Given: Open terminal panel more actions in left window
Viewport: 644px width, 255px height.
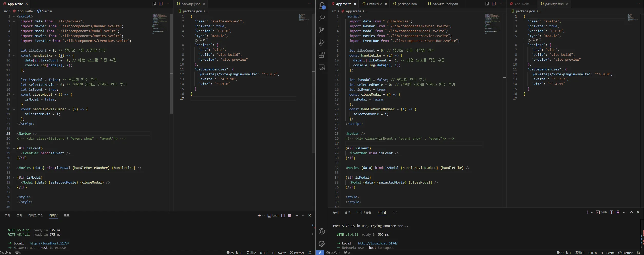Looking at the screenshot, I should (296, 215).
